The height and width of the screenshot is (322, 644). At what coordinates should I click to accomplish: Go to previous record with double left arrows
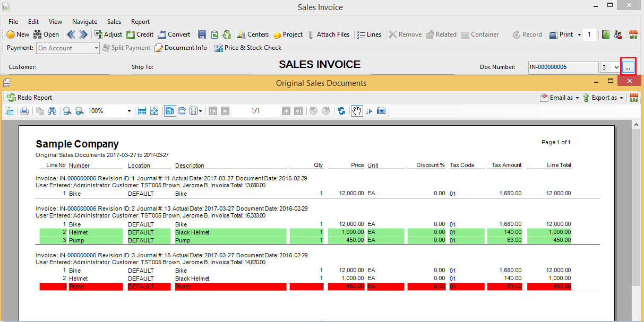[72, 34]
